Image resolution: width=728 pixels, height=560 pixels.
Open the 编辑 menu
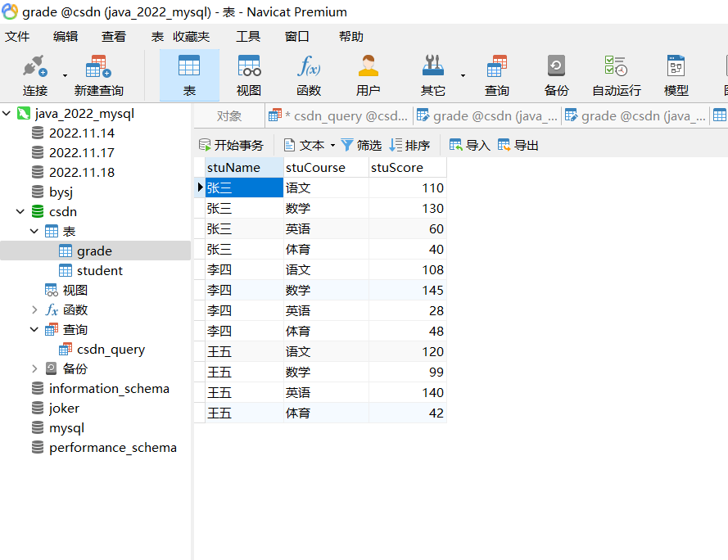click(66, 36)
